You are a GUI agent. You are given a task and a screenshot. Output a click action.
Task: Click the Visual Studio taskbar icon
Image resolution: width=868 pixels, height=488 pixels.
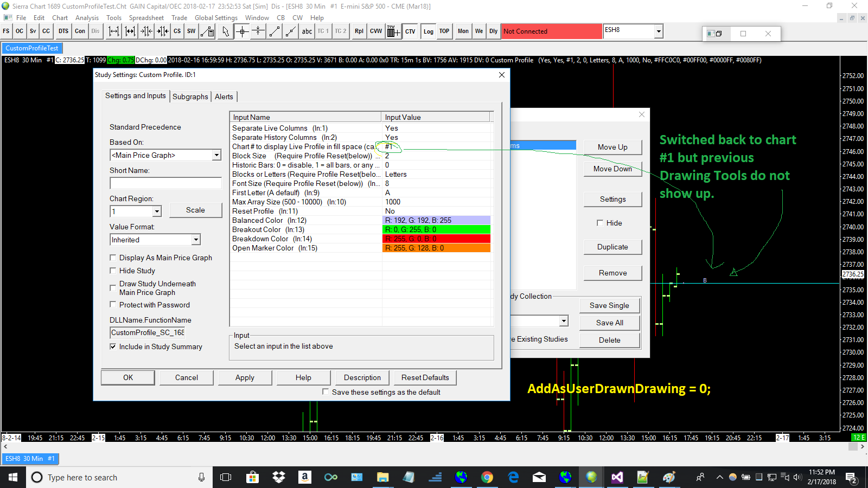tap(617, 477)
